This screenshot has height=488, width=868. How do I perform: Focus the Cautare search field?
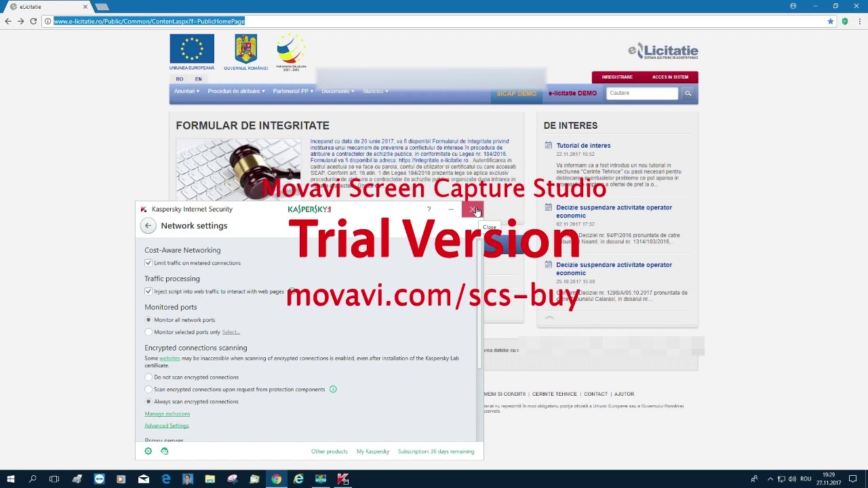click(642, 94)
